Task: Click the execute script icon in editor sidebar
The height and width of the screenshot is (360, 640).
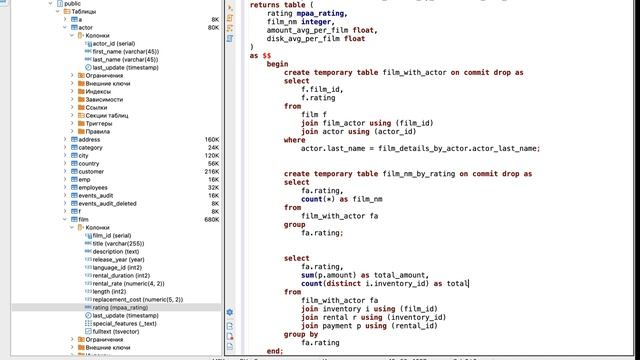Action: click(230, 28)
